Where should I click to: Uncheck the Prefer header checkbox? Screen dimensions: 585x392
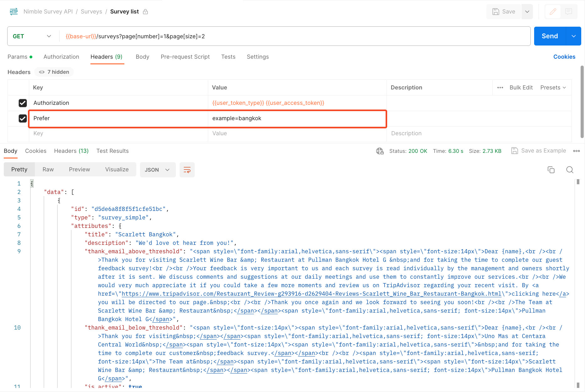coord(23,118)
